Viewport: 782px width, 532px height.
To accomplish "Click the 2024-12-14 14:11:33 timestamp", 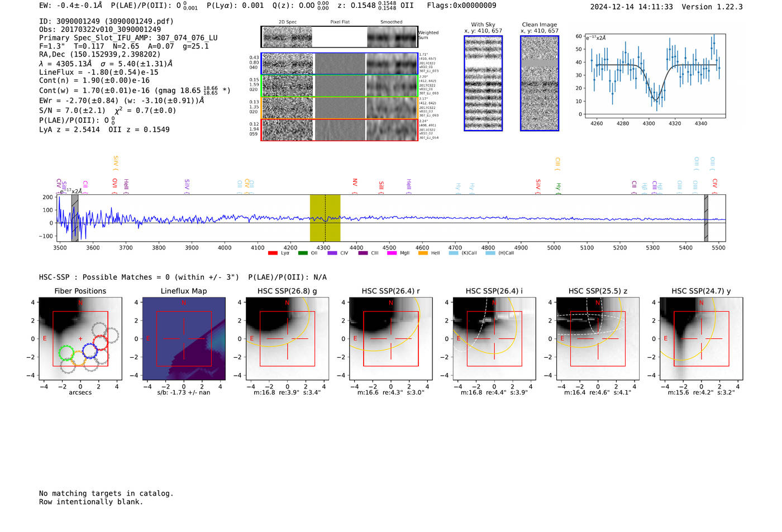I will [x=632, y=7].
